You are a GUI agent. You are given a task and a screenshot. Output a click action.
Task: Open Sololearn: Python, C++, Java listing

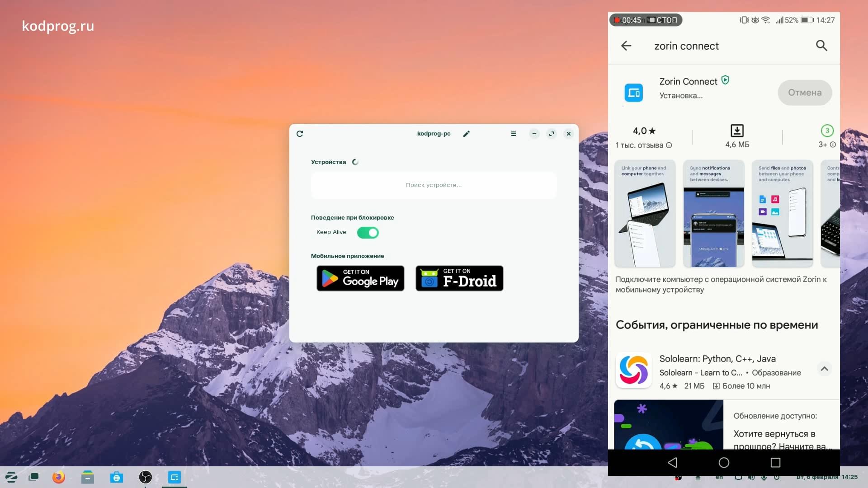click(x=717, y=359)
